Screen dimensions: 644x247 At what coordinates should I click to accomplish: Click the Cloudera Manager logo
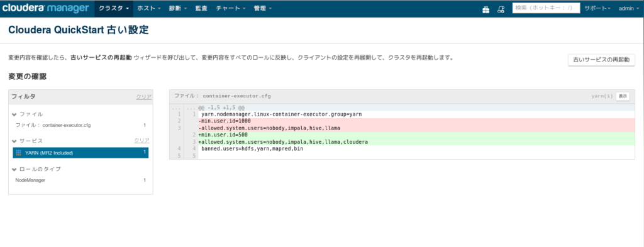45,8
